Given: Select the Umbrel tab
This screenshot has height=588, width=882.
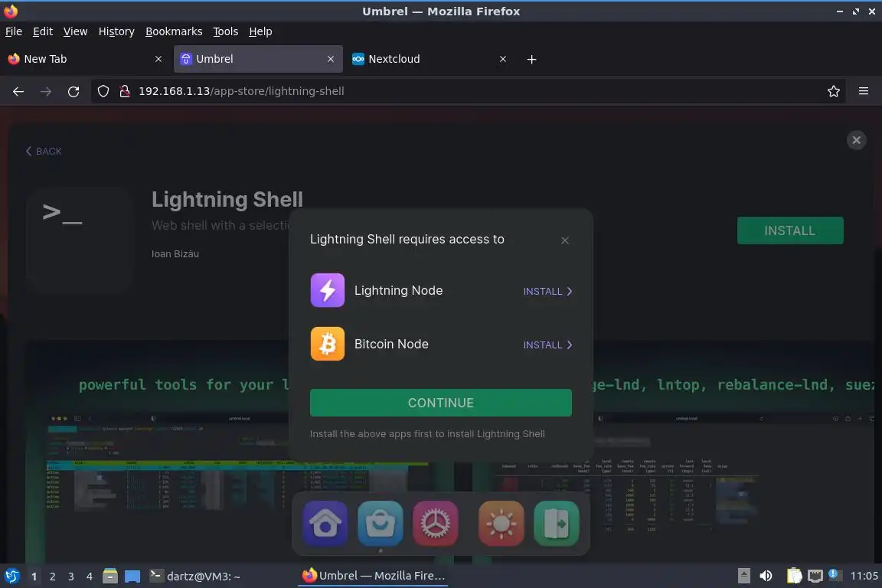Looking at the screenshot, I should (x=258, y=59).
